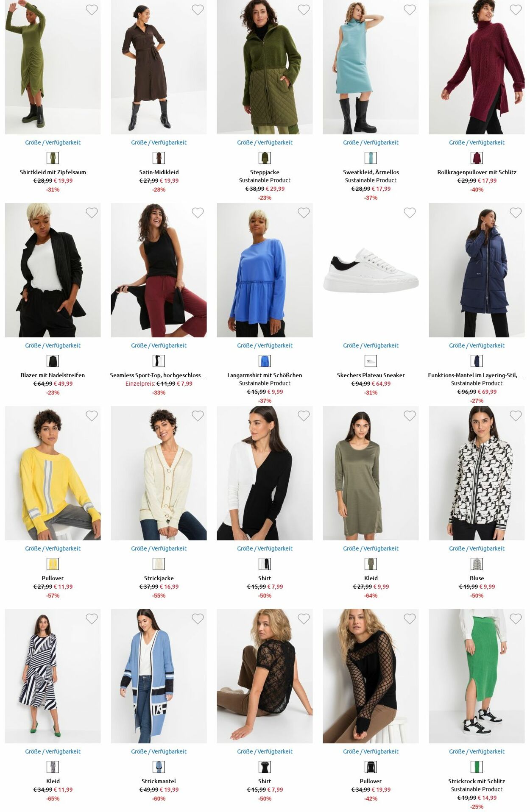This screenshot has height=812, width=530.
Task: Heart the black-and-white patterned Bluse
Action: pyautogui.click(x=516, y=416)
